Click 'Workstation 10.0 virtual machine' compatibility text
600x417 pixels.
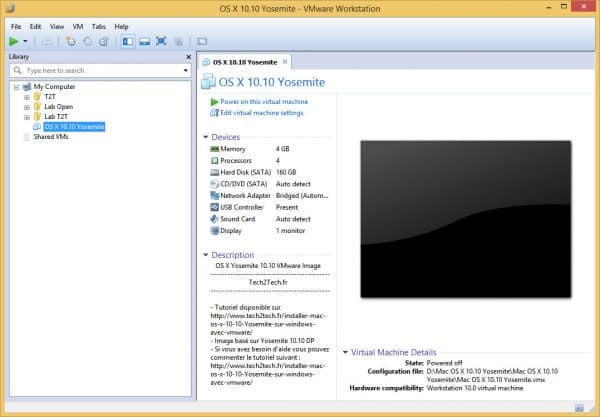475,388
